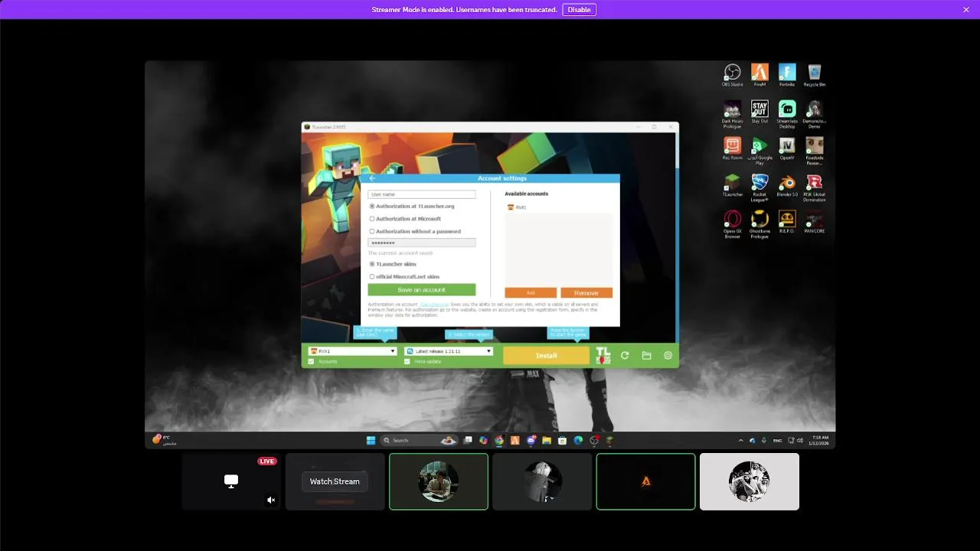Select the LIVE screen share tile

coord(231,481)
